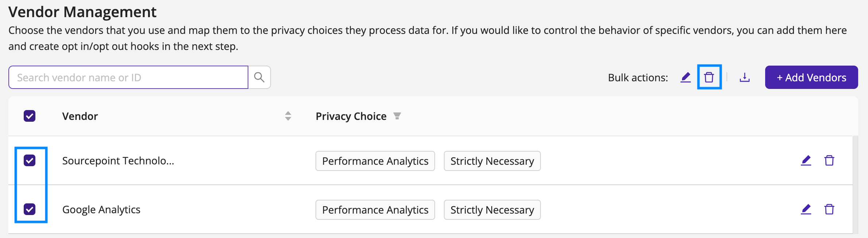The height and width of the screenshot is (238, 868).
Task: Toggle the select-all vendors checkbox
Action: tap(30, 116)
